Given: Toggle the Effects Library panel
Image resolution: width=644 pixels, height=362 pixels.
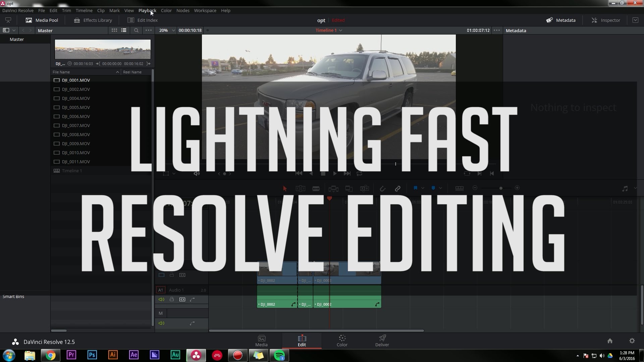Looking at the screenshot, I should (x=93, y=20).
